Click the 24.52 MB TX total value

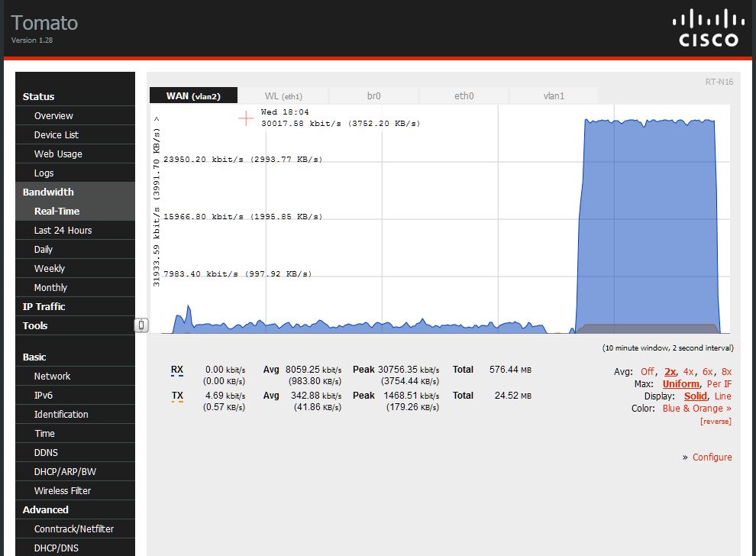tap(513, 396)
